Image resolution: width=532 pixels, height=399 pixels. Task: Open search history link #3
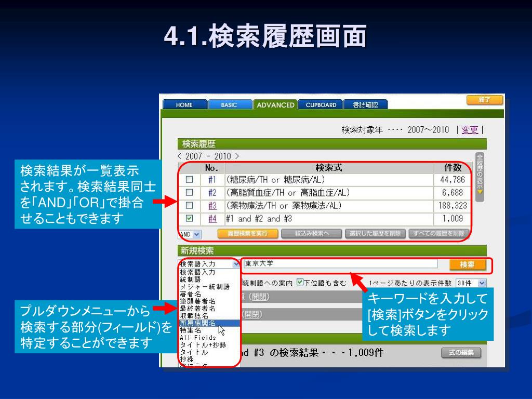pyautogui.click(x=212, y=205)
